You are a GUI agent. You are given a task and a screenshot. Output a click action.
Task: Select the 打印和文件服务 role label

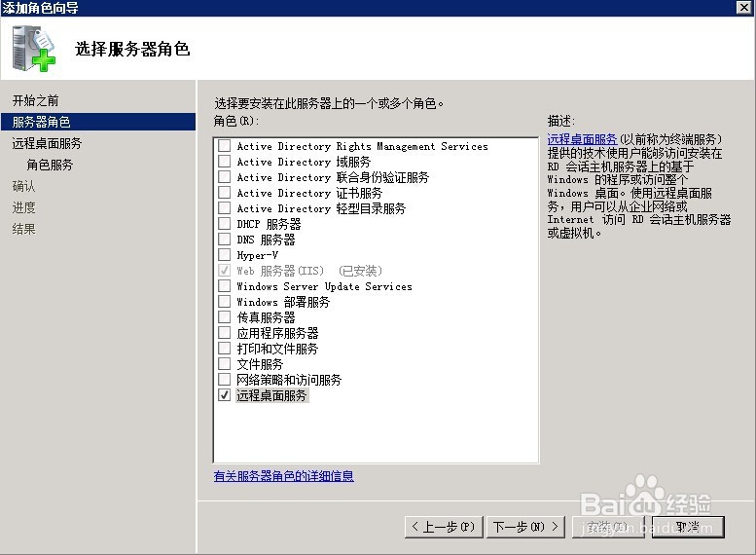click(277, 349)
